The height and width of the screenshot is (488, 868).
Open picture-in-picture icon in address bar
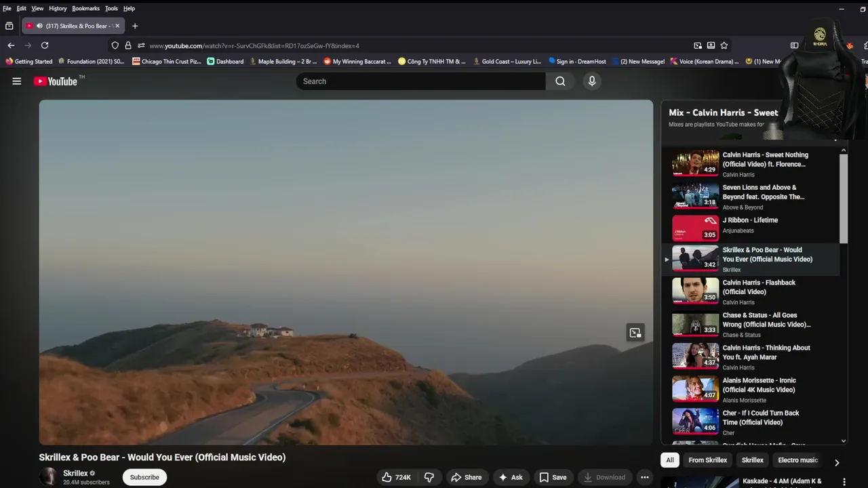point(698,45)
